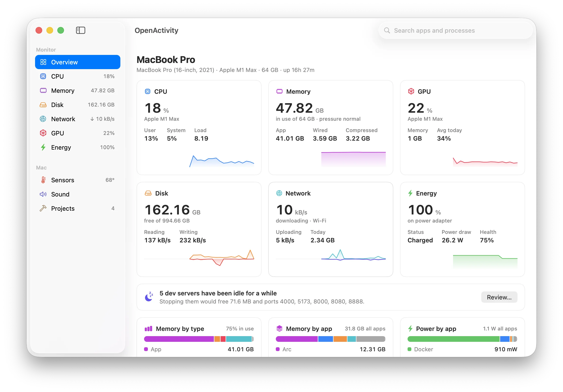Click the CPU usage sparkline graph
The image size is (563, 392).
tap(221, 161)
